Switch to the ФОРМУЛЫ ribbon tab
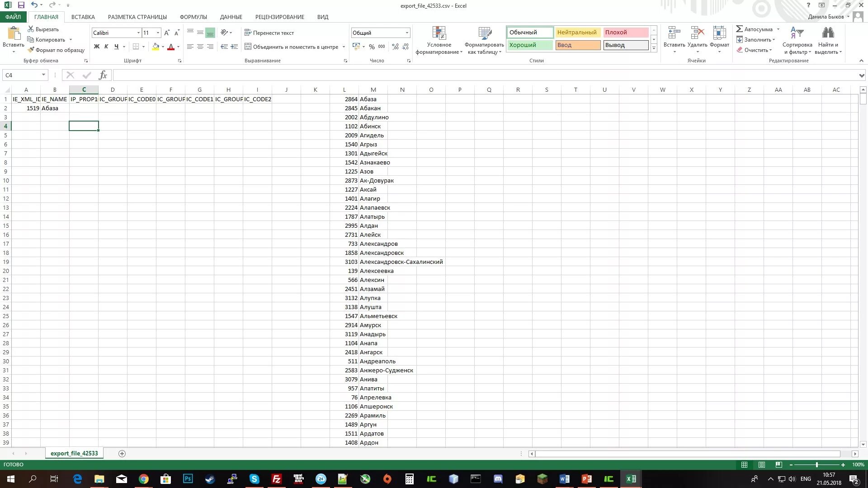The width and height of the screenshot is (868, 488). tap(193, 17)
